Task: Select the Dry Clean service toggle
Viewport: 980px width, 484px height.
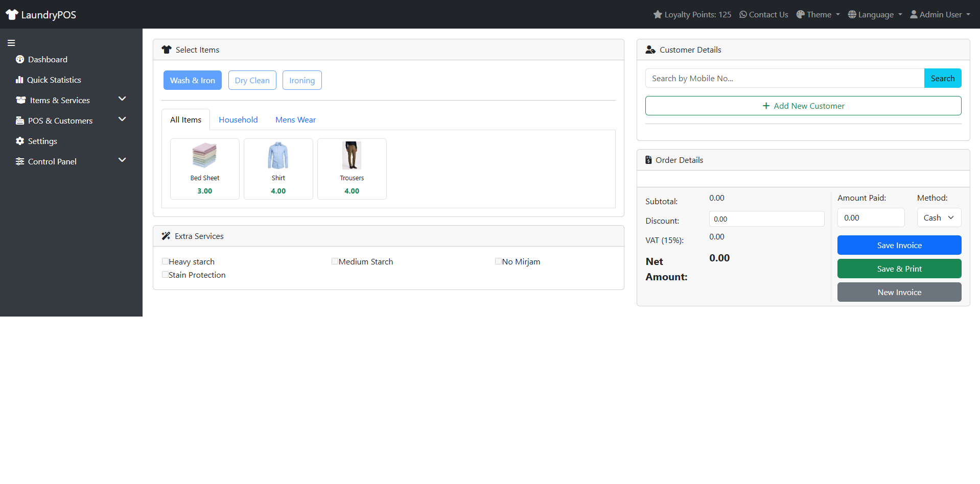Action: point(252,80)
